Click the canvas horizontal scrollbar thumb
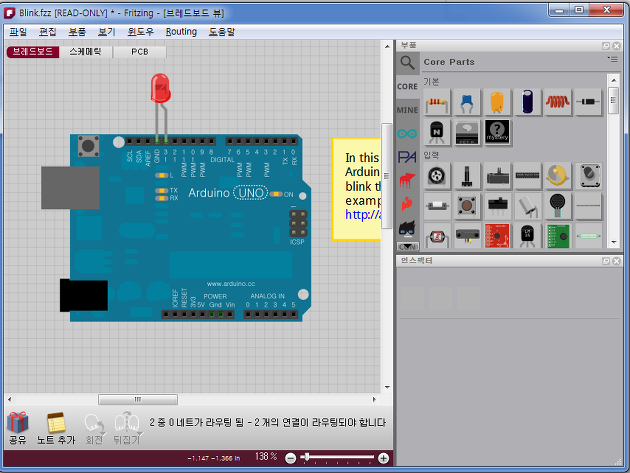Screen dimensions: 630x473 click(x=138, y=399)
